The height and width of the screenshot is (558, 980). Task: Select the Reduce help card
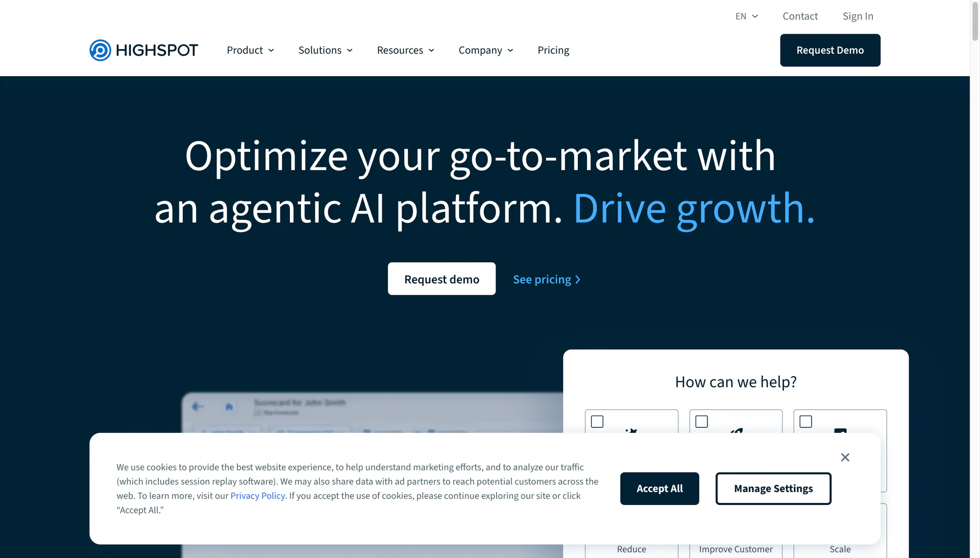[x=631, y=549]
